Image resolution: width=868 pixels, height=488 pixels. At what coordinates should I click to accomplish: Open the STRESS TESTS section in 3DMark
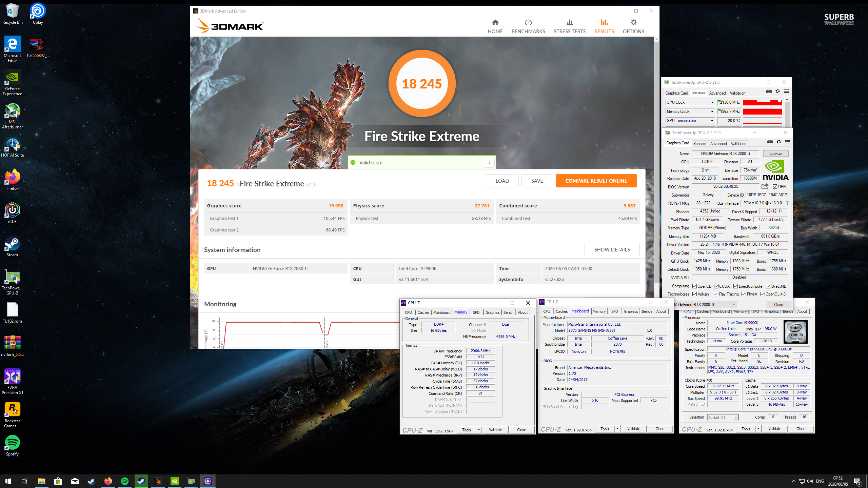click(570, 26)
